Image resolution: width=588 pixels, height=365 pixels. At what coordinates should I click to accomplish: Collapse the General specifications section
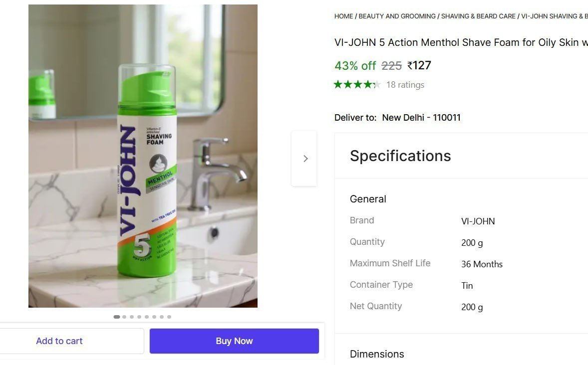(x=368, y=198)
